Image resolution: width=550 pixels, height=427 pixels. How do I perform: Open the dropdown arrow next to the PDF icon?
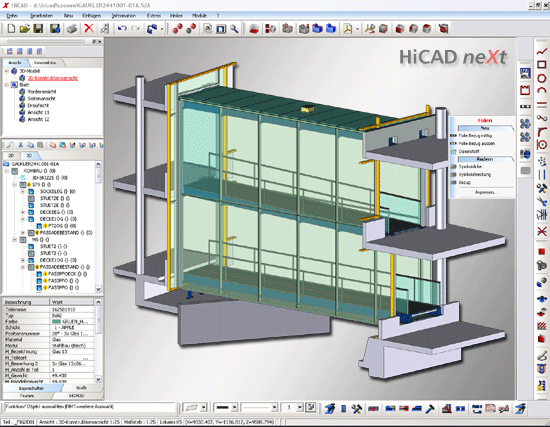pos(357,29)
